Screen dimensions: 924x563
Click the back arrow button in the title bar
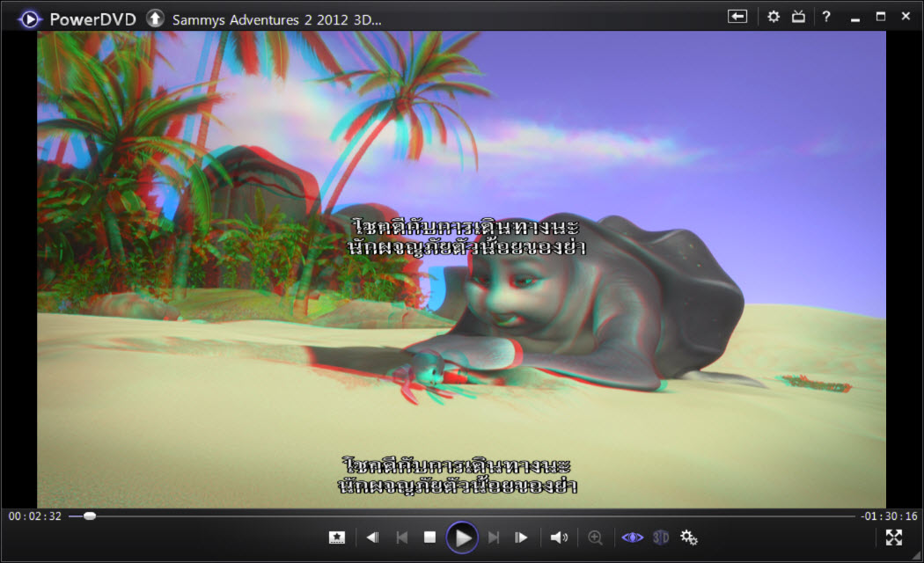pos(737,17)
